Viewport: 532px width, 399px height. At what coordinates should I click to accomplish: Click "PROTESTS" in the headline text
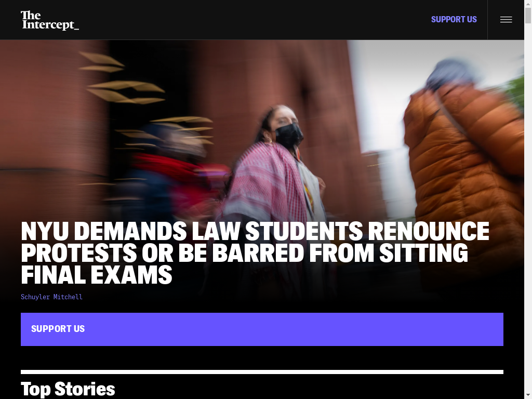(x=79, y=253)
